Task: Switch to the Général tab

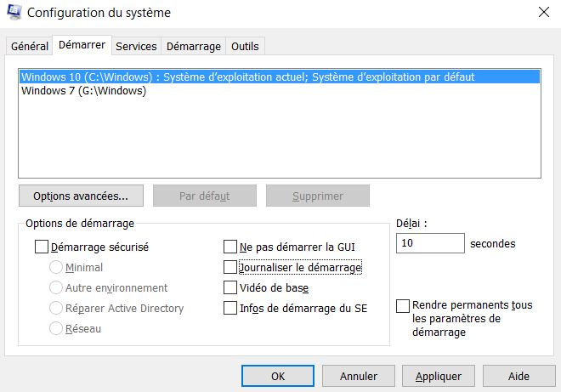Action: (x=29, y=46)
